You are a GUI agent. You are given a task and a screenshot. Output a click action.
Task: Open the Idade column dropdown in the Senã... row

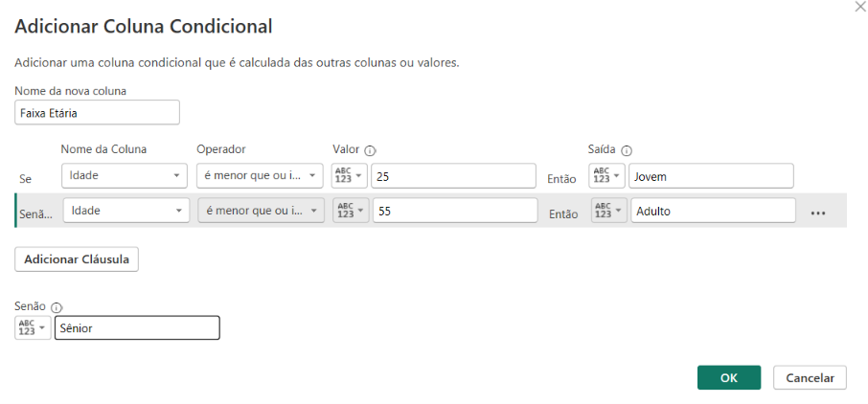126,211
